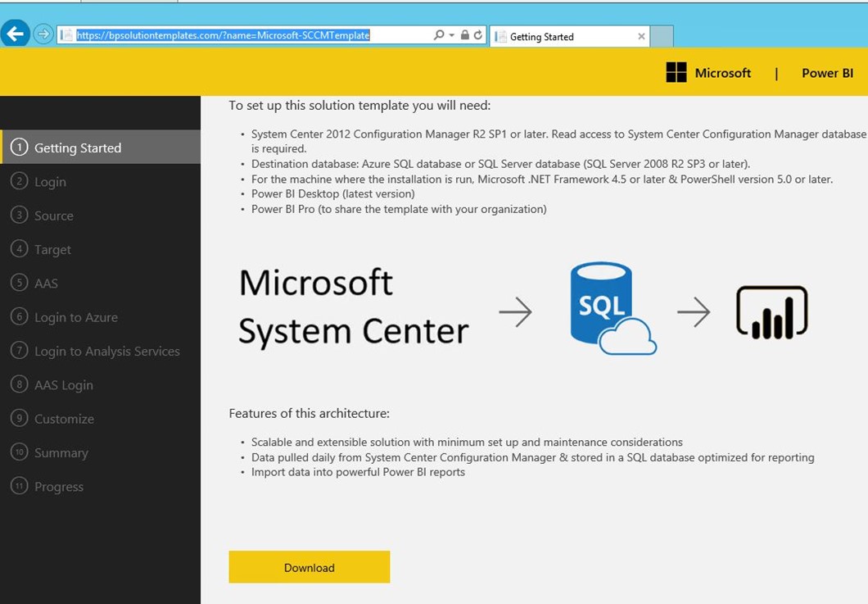This screenshot has width=868, height=604.
Task: Click the Microsoft four-square logo
Action: point(676,73)
